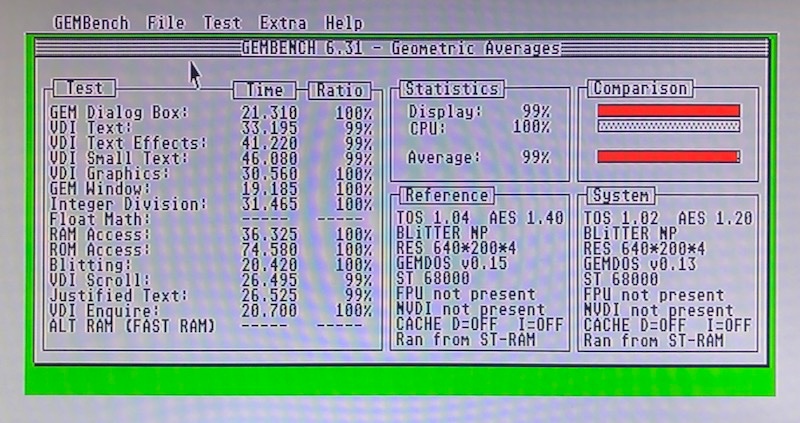The image size is (800, 423).
Task: Click CACHE D=OFF I=OFF in Reference panel
Action: 480,324
